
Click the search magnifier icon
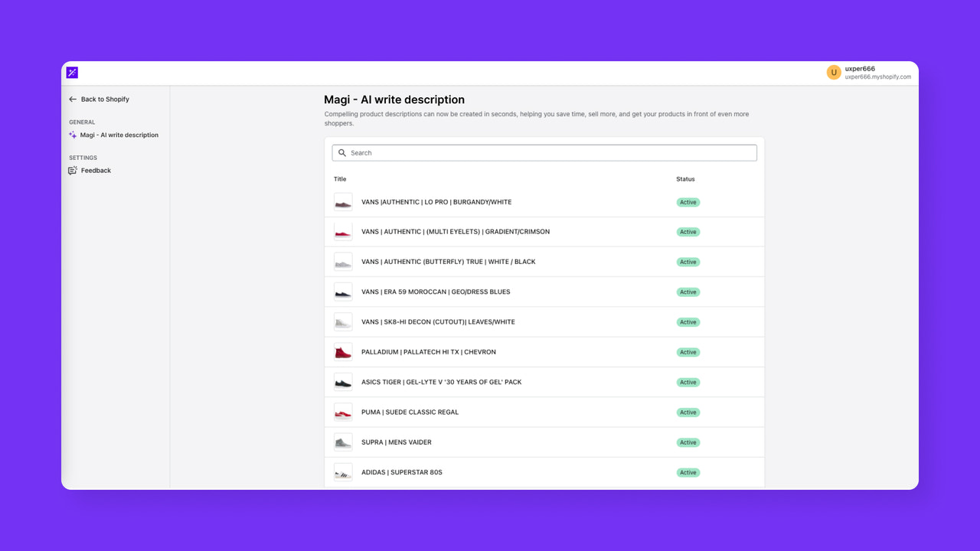coord(342,152)
